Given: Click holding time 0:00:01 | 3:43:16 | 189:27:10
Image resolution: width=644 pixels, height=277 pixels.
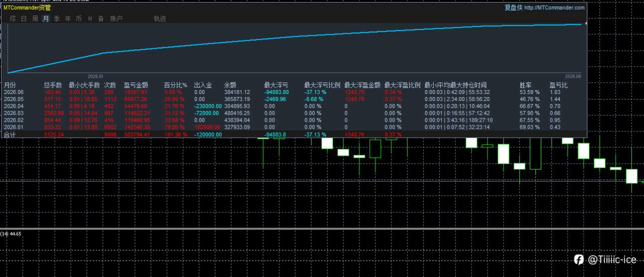Looking at the screenshot, I should click(458, 120).
